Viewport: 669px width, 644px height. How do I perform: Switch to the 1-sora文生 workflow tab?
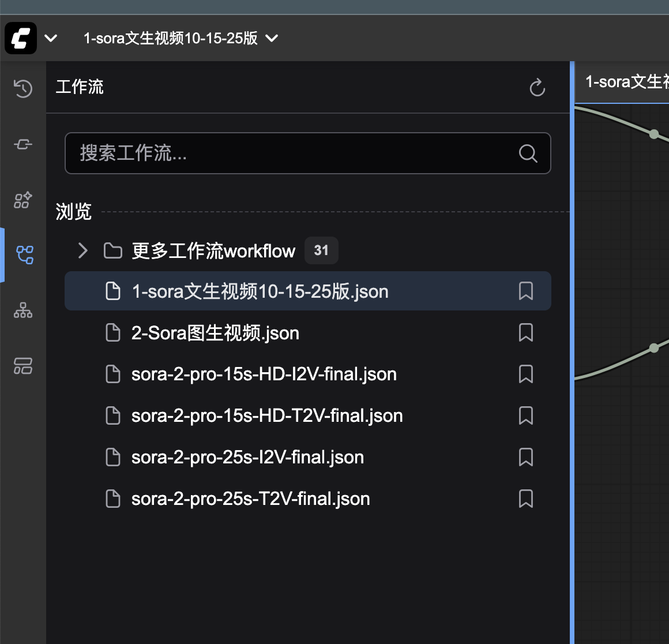pyautogui.click(x=626, y=82)
